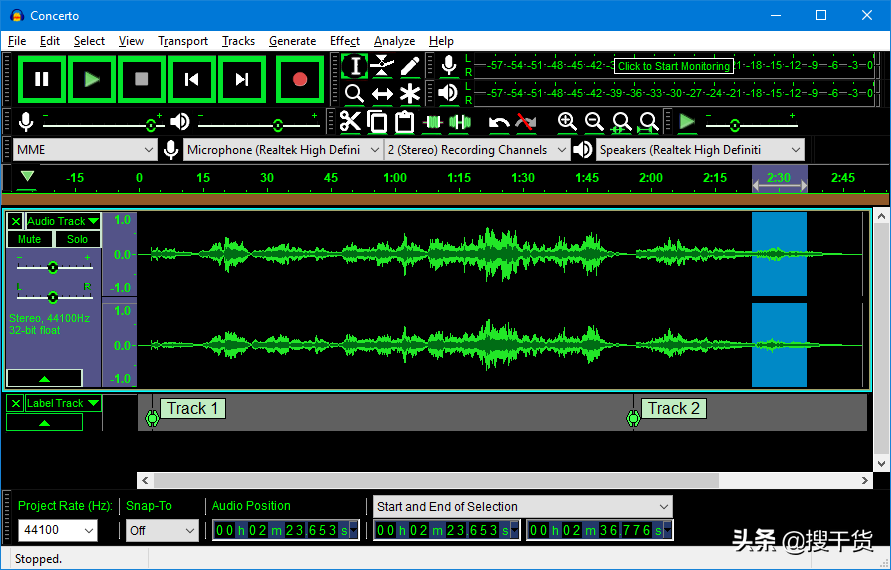Collapse the Label Track with up arrow
The image size is (891, 570).
(44, 423)
